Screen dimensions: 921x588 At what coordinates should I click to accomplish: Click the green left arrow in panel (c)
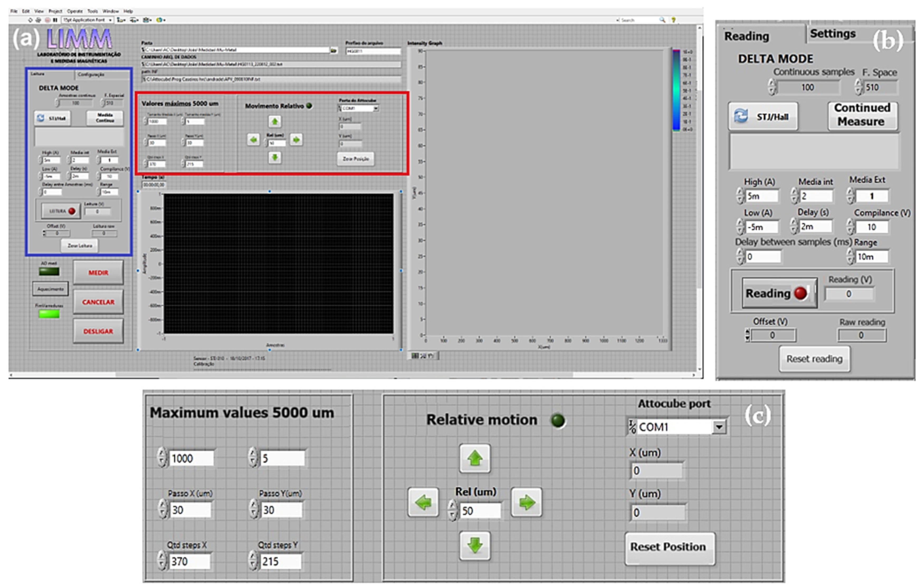tap(423, 502)
